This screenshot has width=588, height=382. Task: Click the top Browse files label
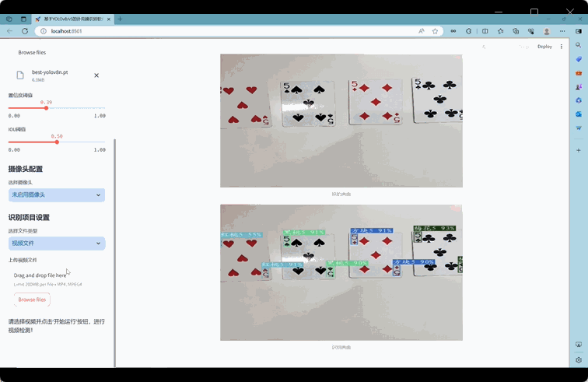click(x=32, y=53)
